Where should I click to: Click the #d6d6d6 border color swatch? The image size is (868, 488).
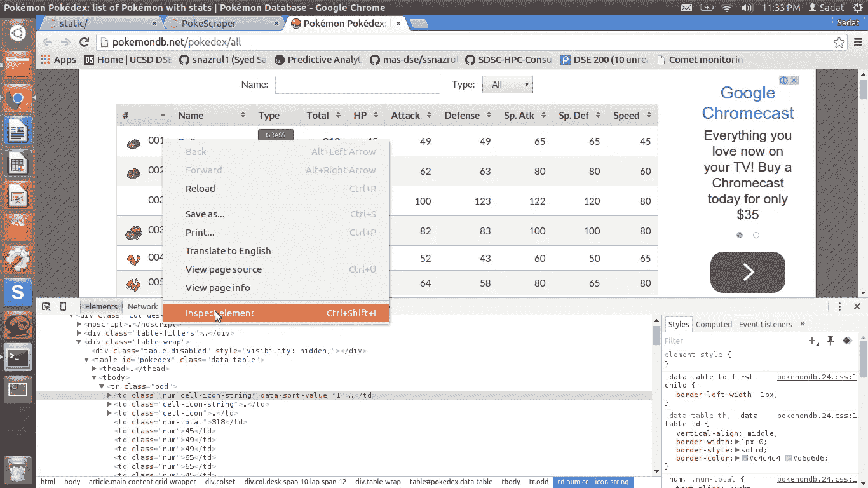788,458
